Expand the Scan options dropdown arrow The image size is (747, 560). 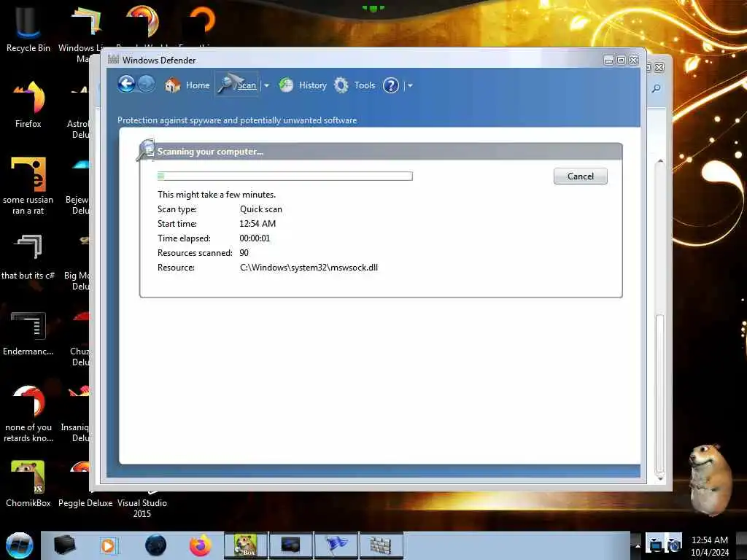tap(266, 86)
